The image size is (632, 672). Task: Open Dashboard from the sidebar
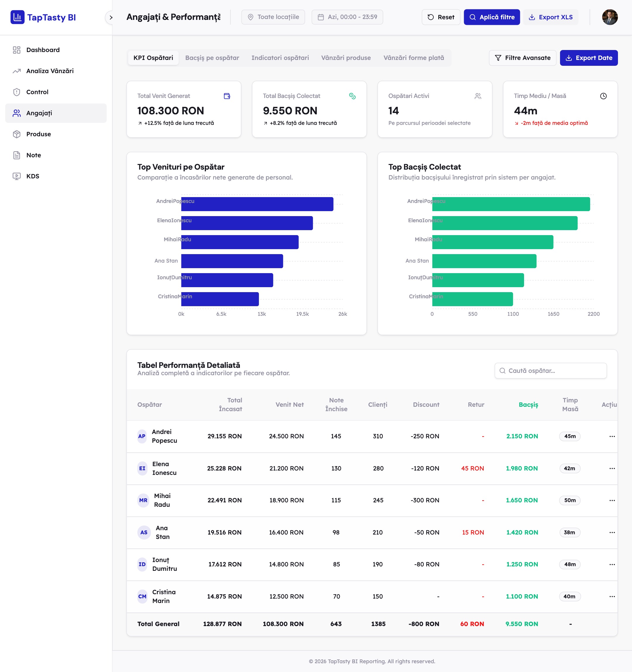click(56, 50)
